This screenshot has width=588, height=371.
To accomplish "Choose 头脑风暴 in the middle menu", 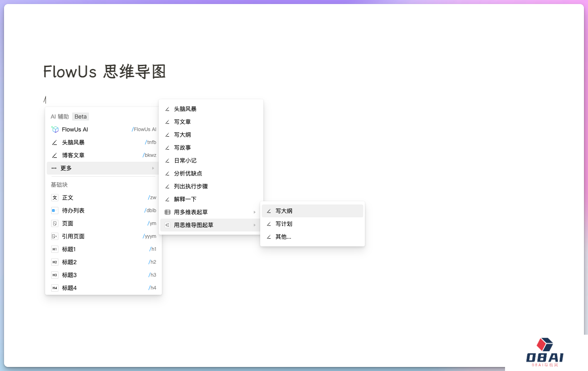I will [211, 109].
